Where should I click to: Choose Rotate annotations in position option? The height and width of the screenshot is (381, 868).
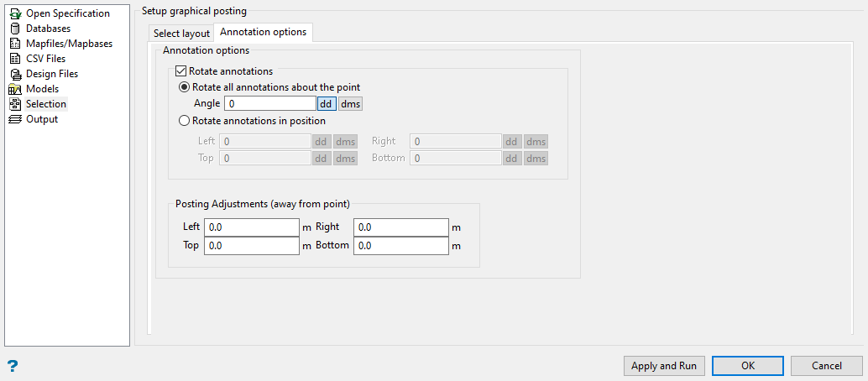[x=185, y=121]
